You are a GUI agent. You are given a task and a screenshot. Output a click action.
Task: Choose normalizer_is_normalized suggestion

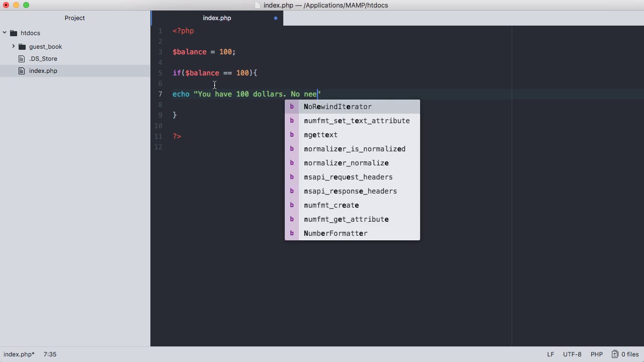point(352,149)
